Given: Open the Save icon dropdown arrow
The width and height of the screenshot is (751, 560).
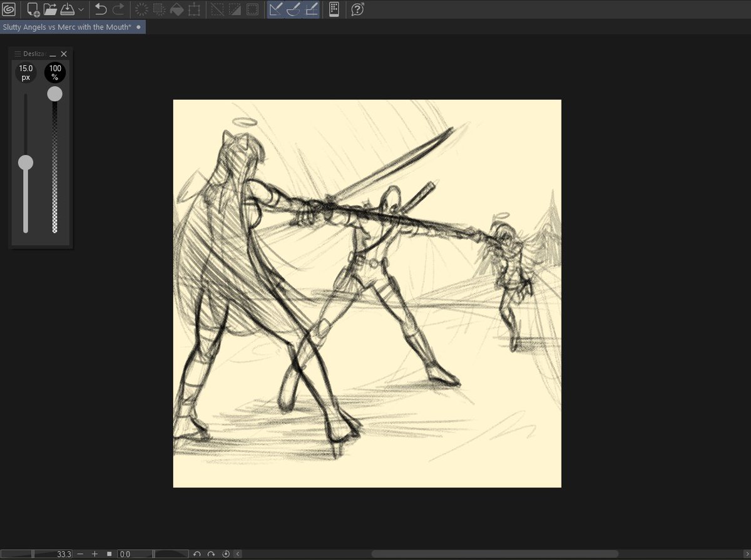Looking at the screenshot, I should [80, 9].
